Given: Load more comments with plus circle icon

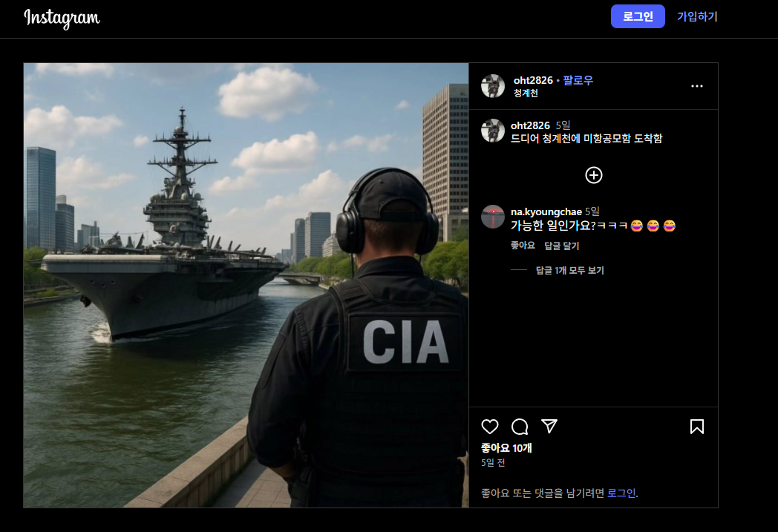Looking at the screenshot, I should click(593, 175).
